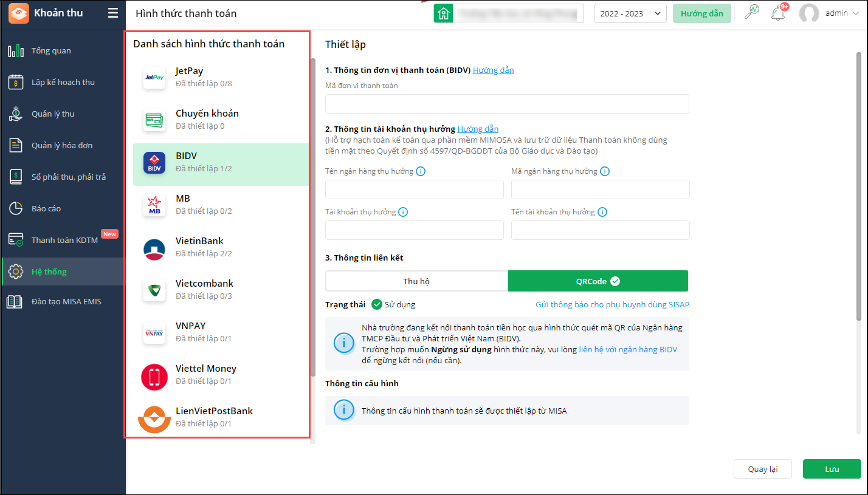Open Hướng dẫn link for beneficiary account info
868x495 pixels.
point(478,129)
